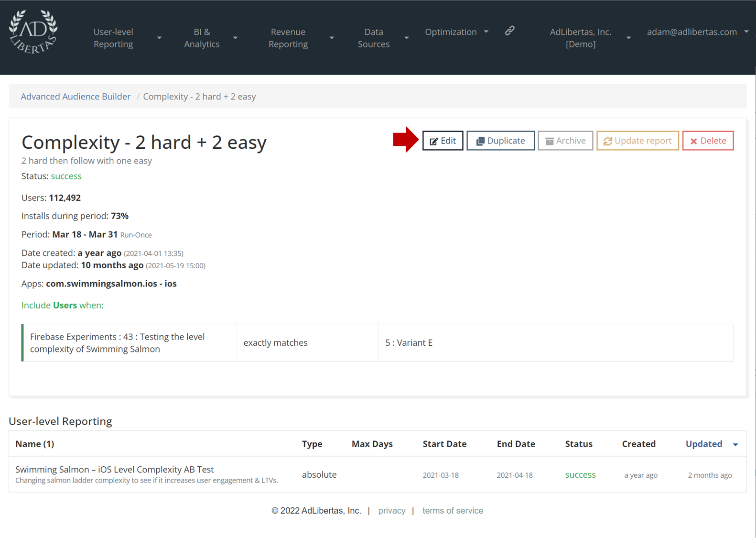Open the privacy link in footer
The height and width of the screenshot is (538, 756).
[392, 510]
